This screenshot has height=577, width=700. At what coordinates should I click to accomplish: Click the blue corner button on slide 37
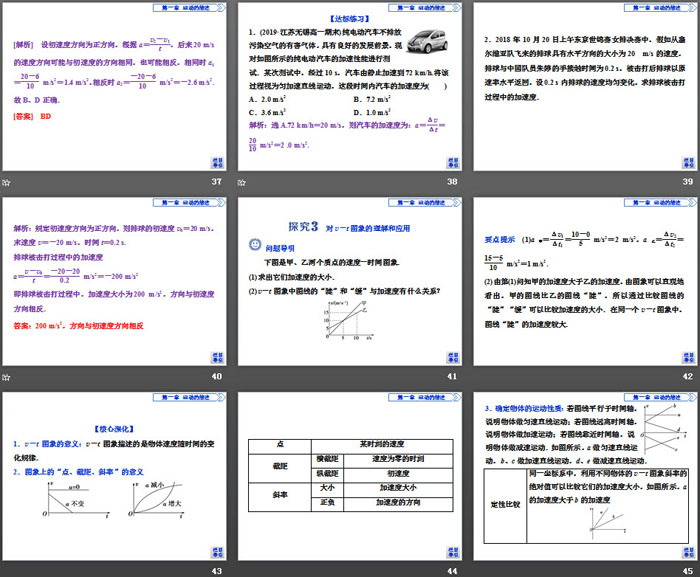[216, 163]
